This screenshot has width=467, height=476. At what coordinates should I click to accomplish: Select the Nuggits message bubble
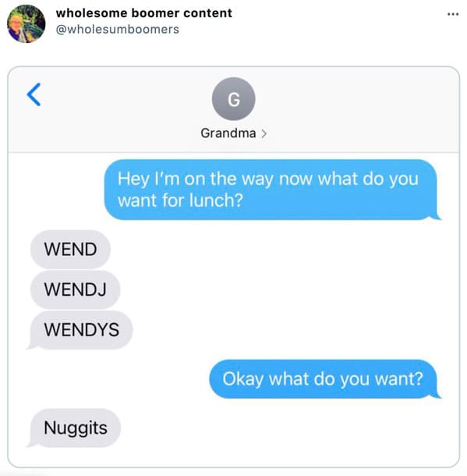[75, 428]
